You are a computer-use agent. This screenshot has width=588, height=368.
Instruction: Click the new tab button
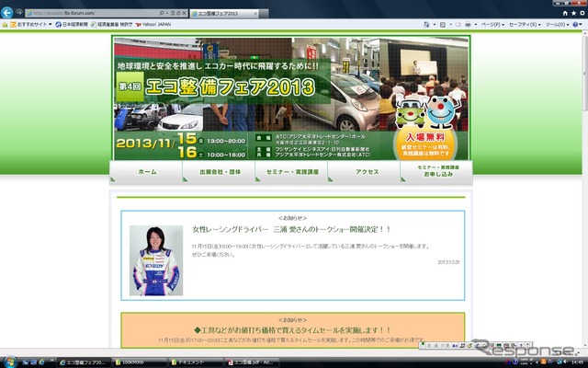[x=265, y=14]
